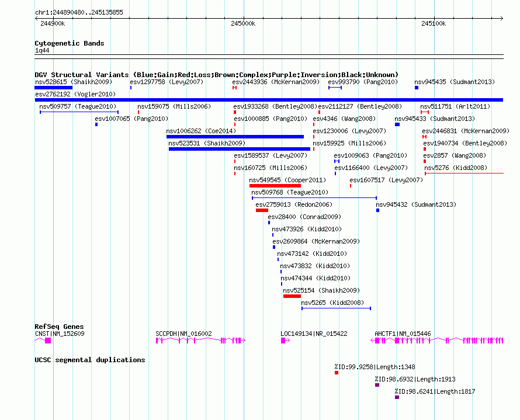Click nsv5276 (Kidd2008) label

click(x=456, y=168)
